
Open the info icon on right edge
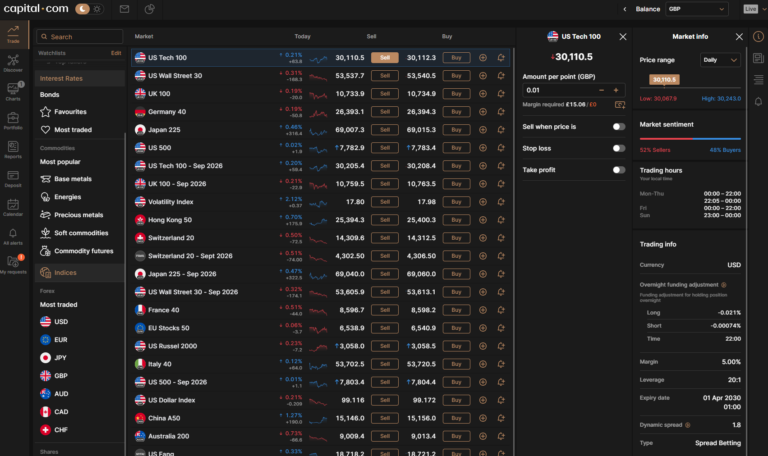point(758,37)
